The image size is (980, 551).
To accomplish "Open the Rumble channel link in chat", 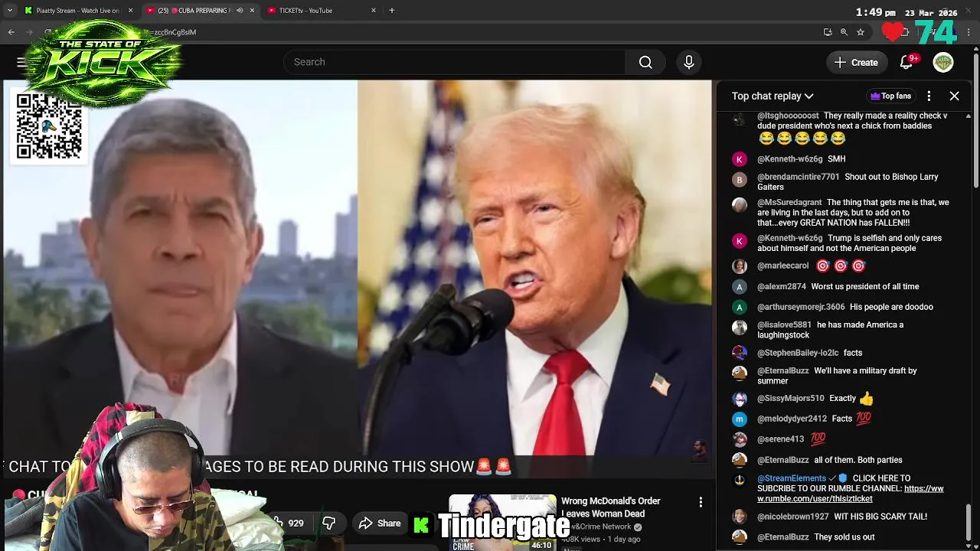I will (x=850, y=494).
